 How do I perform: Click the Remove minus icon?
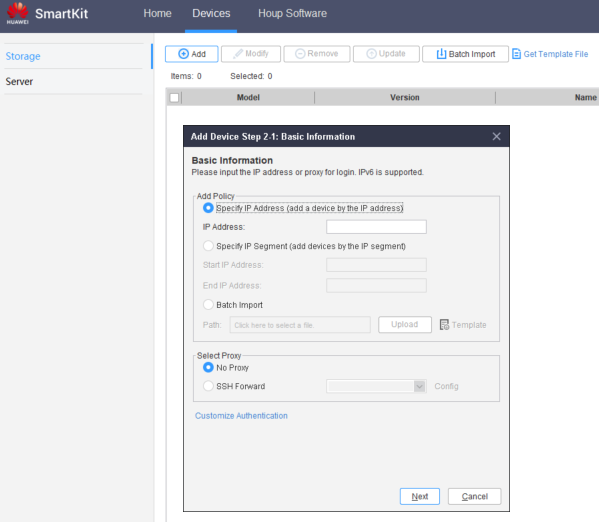click(300, 54)
